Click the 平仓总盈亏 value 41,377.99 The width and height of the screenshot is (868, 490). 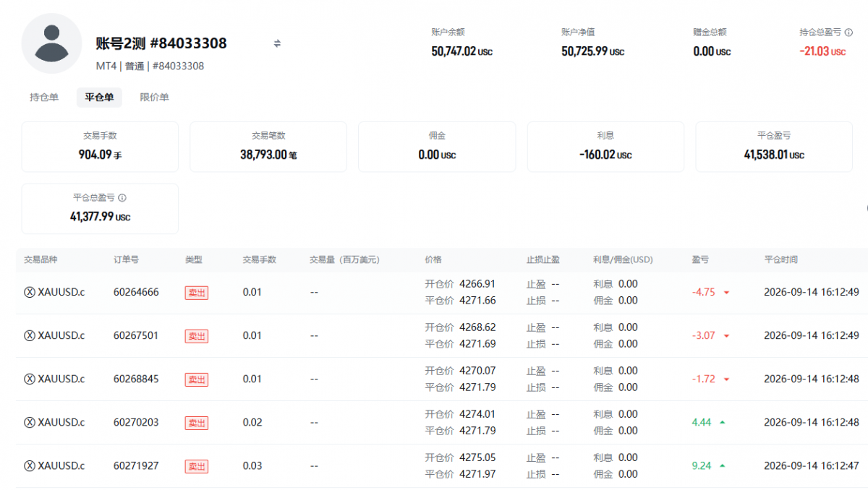[100, 216]
